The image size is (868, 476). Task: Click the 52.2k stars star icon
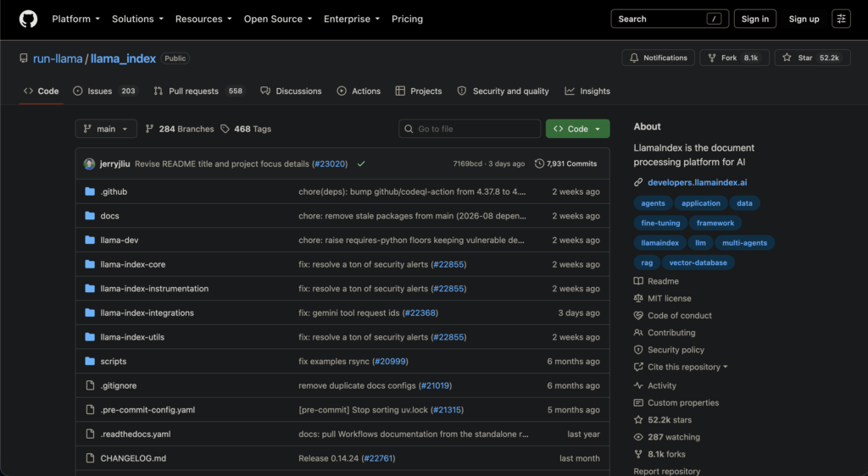click(638, 419)
